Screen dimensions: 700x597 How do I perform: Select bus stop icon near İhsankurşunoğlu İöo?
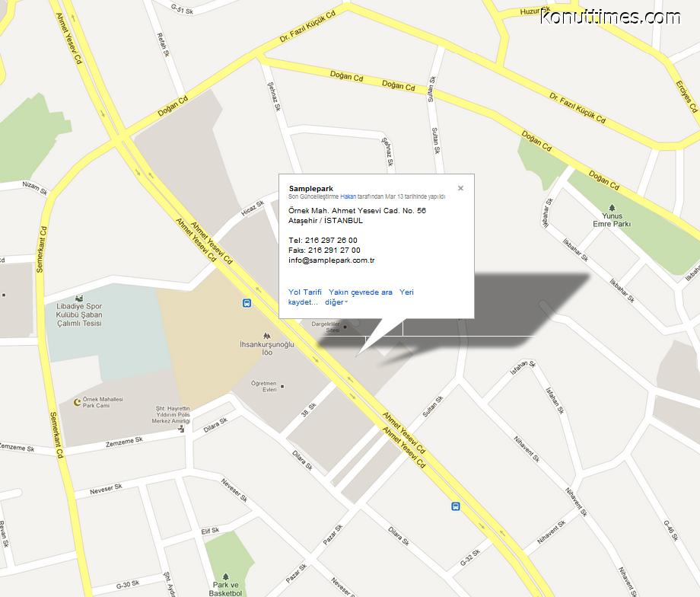(247, 303)
